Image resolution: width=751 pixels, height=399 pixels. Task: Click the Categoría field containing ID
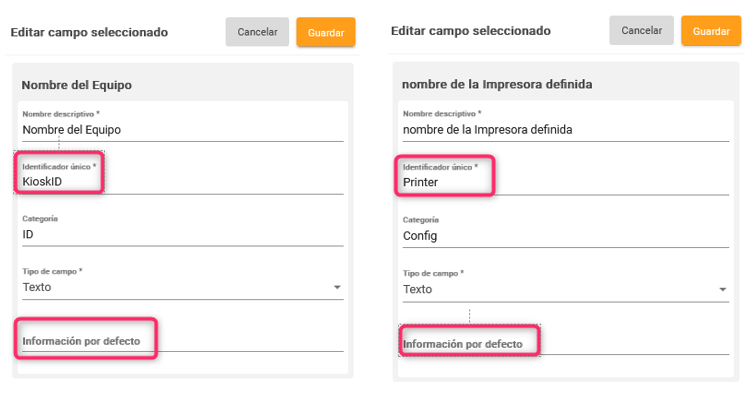coord(183,235)
